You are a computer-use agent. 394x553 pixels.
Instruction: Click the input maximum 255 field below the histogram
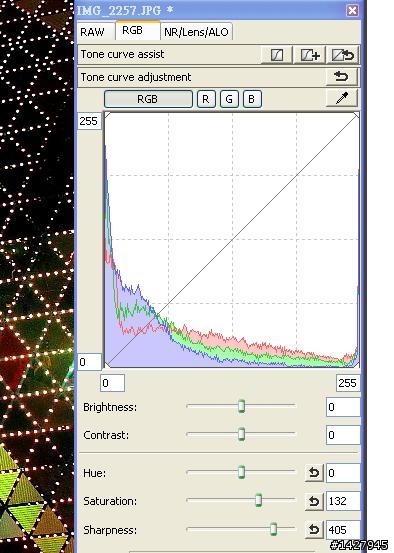(348, 383)
